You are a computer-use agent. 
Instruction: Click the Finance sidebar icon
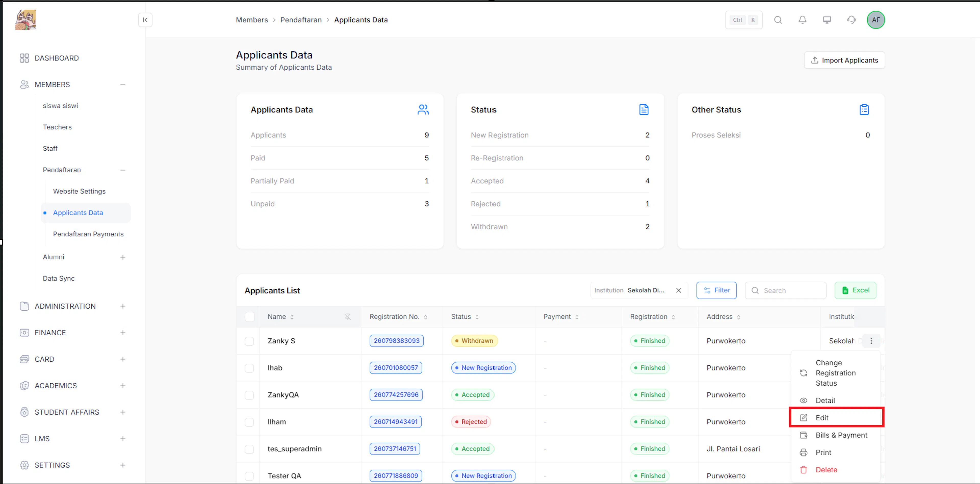click(x=24, y=333)
